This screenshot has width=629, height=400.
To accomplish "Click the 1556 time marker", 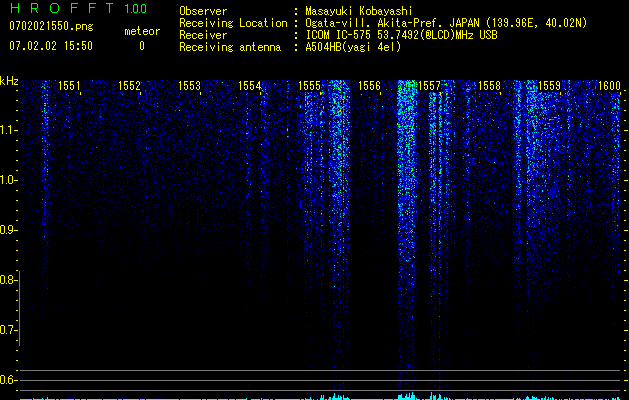I will click(369, 85).
